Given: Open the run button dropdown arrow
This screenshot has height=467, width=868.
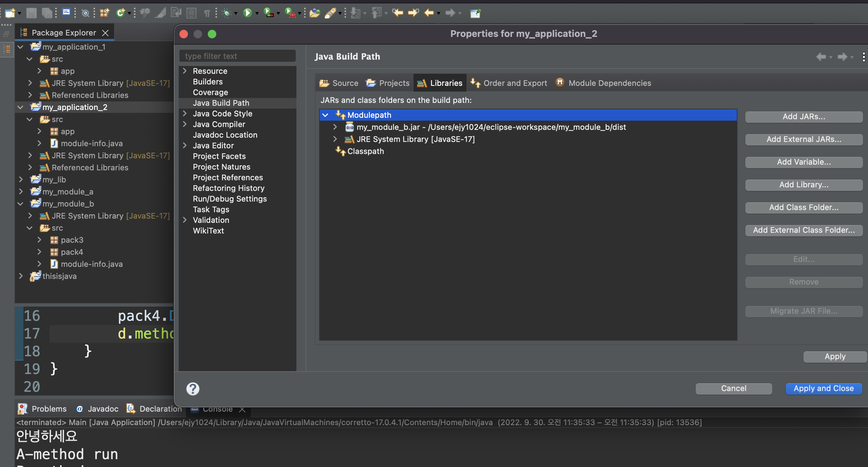Looking at the screenshot, I should pos(257,13).
